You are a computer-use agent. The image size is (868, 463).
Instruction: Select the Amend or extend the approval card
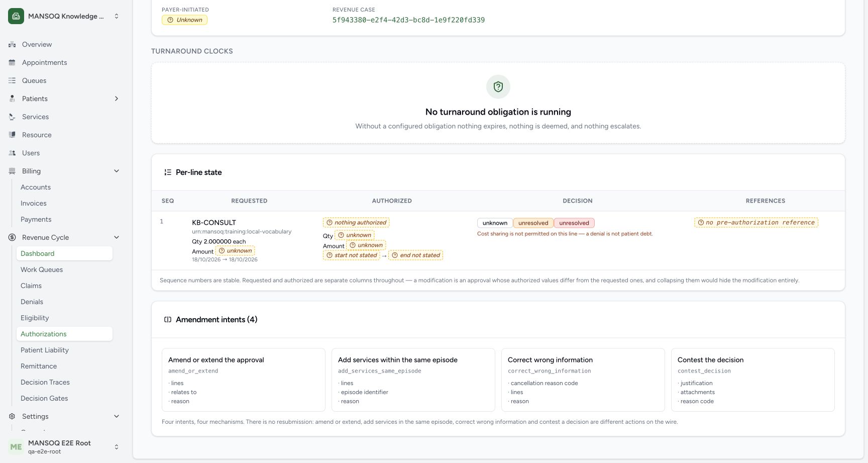click(x=244, y=380)
